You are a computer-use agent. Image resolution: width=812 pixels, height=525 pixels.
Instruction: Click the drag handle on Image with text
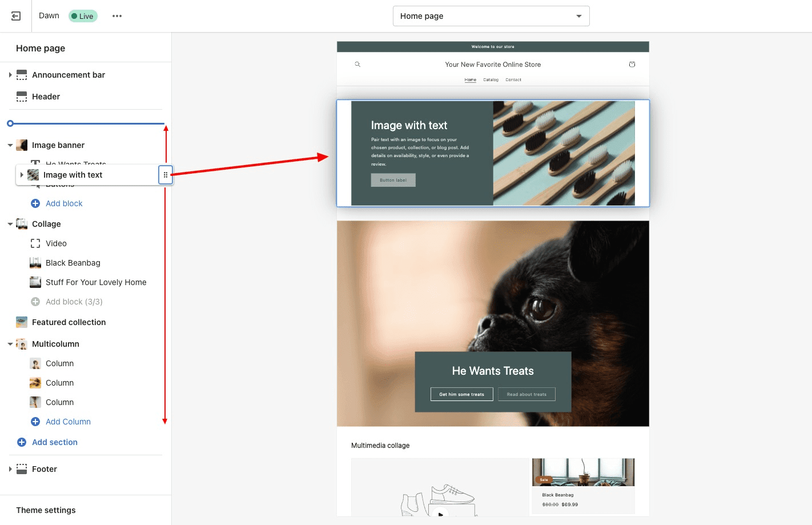click(x=165, y=175)
